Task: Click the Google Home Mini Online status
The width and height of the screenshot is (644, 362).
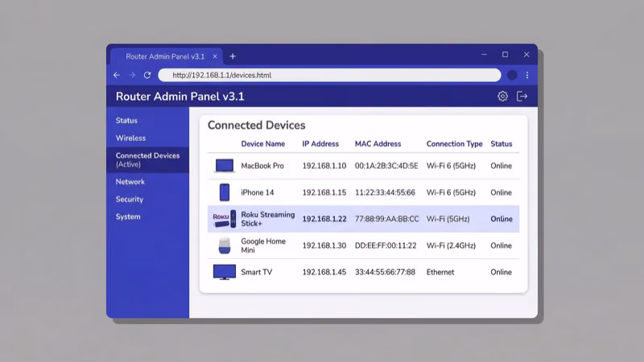Action: [501, 245]
